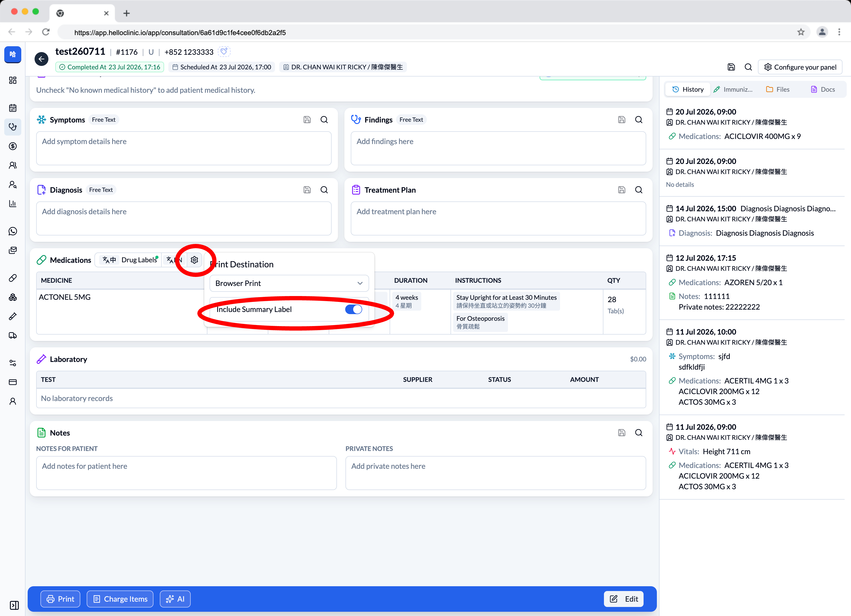Click the Symptoms card search icon
The width and height of the screenshot is (851, 616).
[324, 120]
